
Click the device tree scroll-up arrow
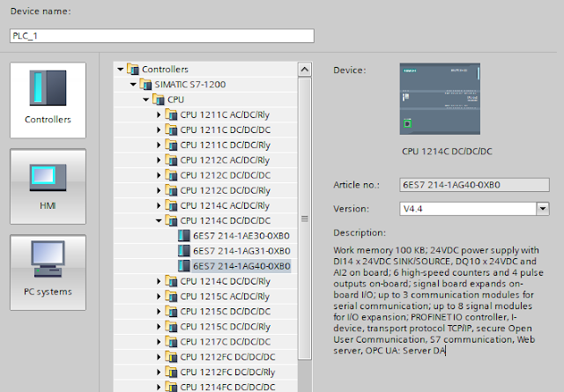(305, 70)
